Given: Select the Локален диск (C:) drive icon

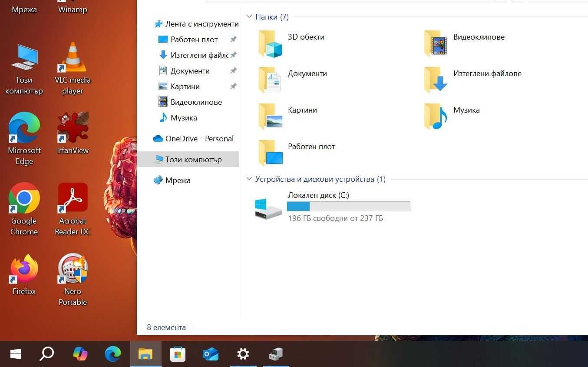Looking at the screenshot, I should click(x=268, y=209).
